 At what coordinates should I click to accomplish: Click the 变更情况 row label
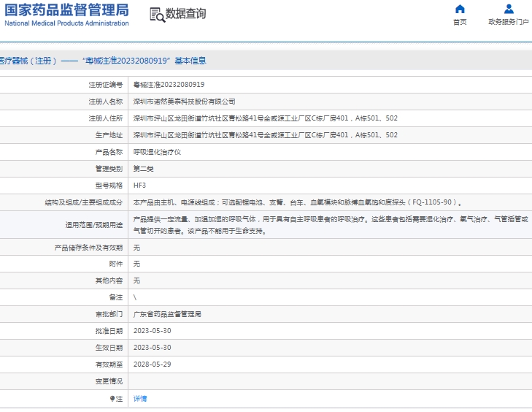[x=109, y=381]
